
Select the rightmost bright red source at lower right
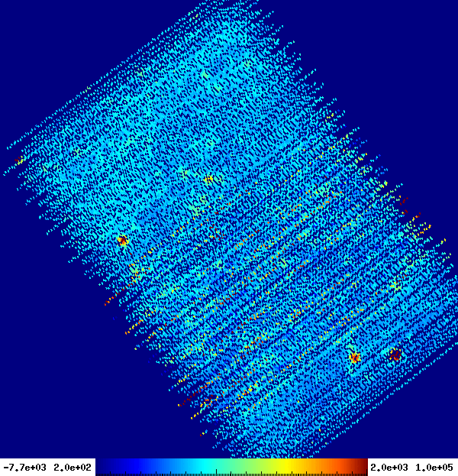pos(395,355)
